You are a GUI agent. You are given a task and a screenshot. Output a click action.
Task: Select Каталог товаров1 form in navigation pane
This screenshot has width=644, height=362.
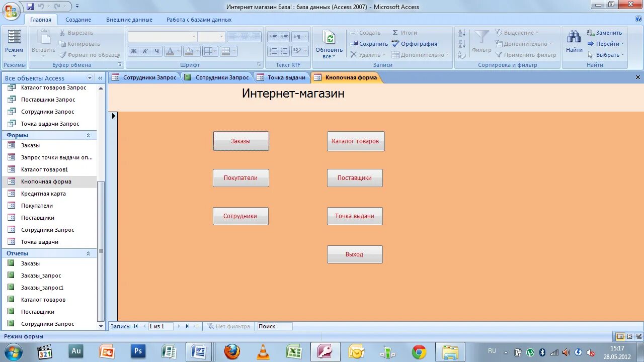coord(49,169)
